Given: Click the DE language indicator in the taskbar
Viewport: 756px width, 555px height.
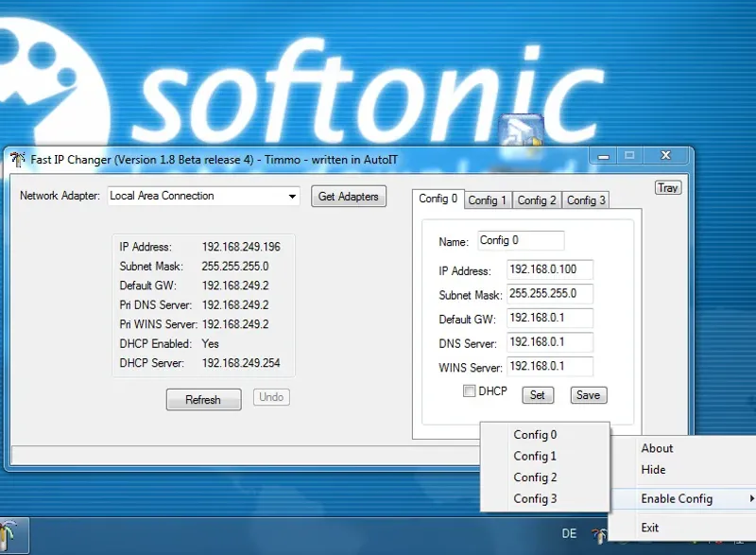Looking at the screenshot, I should [569, 534].
